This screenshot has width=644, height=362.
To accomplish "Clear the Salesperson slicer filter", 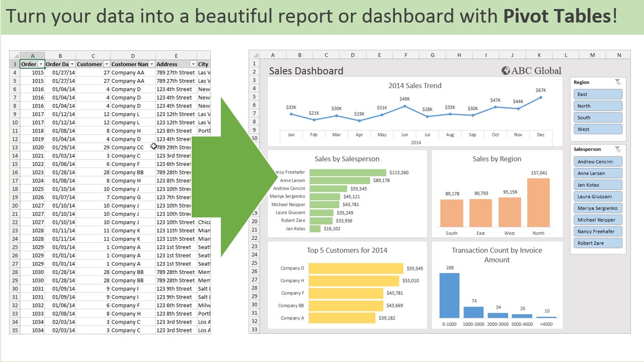I will click(618, 150).
